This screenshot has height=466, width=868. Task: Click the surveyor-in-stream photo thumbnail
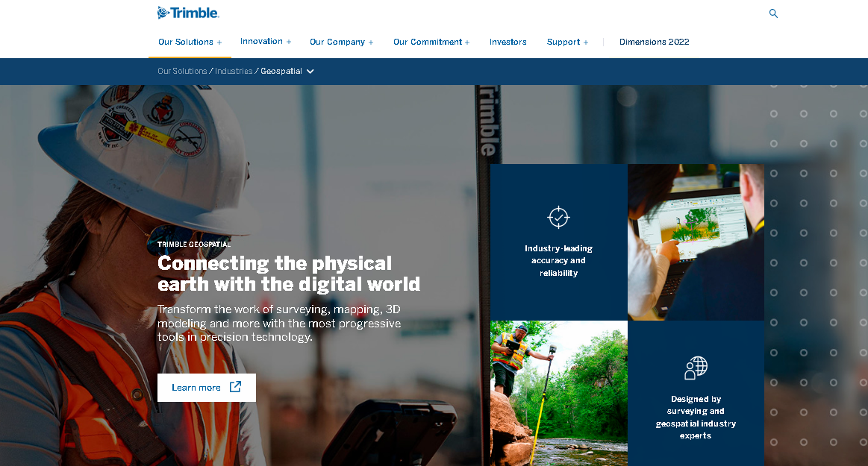tap(558, 393)
